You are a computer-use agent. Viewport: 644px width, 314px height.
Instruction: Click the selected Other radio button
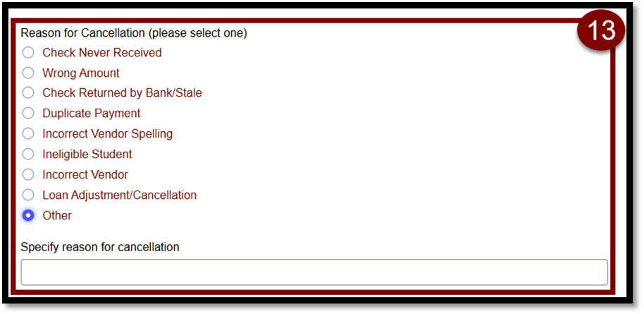(28, 215)
